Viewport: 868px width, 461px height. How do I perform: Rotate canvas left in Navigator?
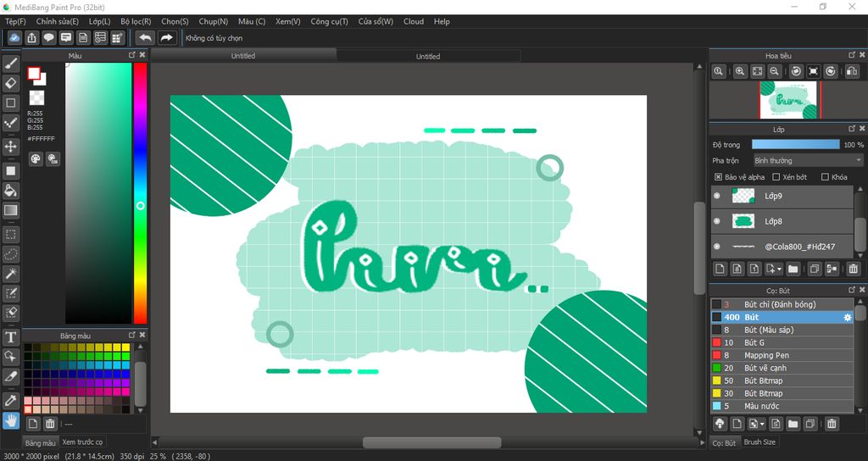click(796, 71)
